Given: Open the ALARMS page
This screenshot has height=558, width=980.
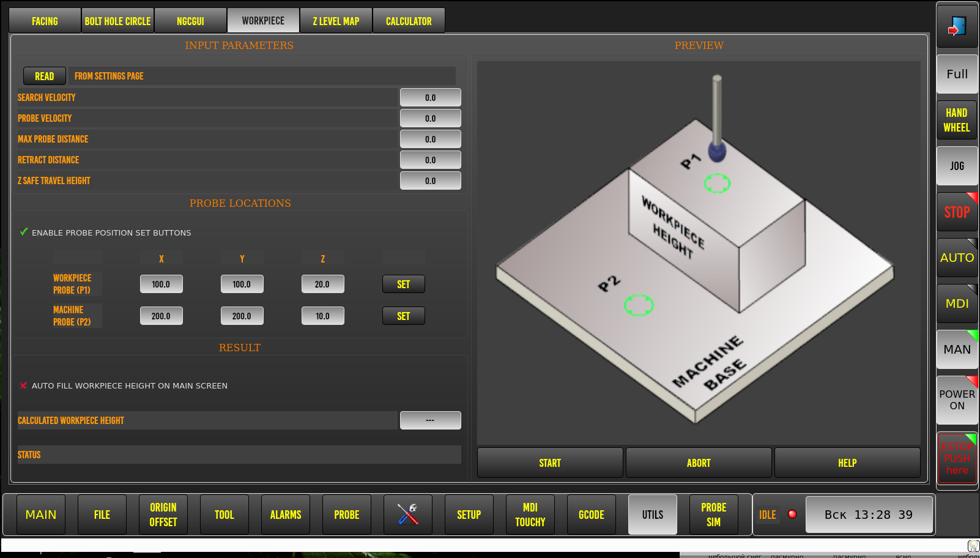Looking at the screenshot, I should [286, 515].
